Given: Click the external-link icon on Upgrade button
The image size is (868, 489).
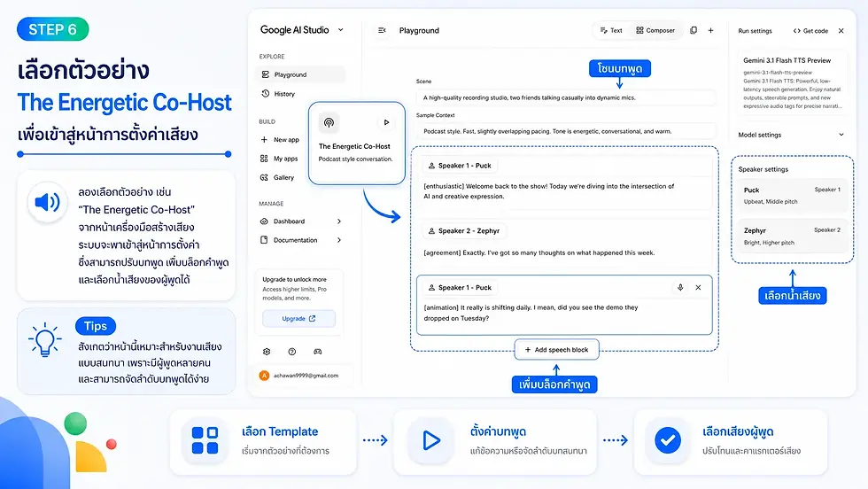Looking at the screenshot, I should point(312,318).
